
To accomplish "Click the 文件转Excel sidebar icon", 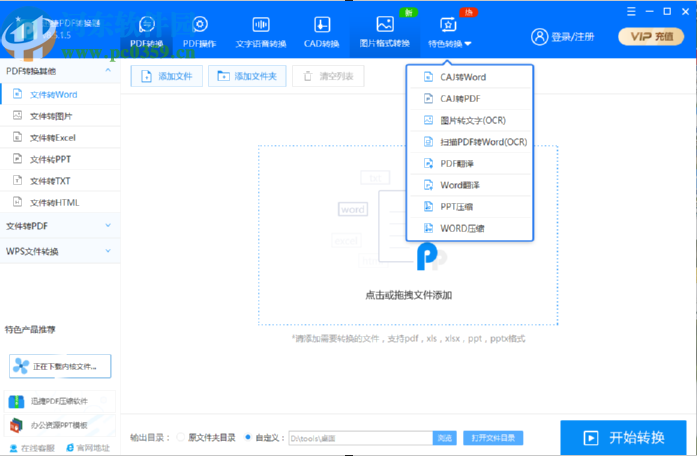I will (x=17, y=137).
